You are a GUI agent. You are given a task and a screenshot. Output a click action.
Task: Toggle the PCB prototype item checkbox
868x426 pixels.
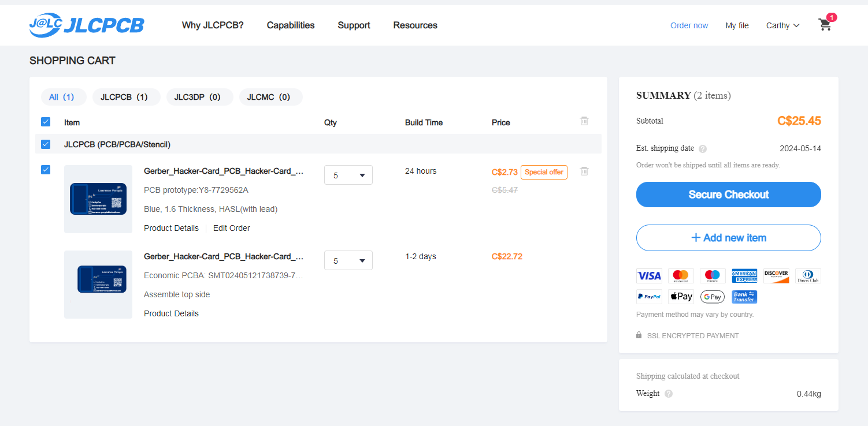click(46, 170)
